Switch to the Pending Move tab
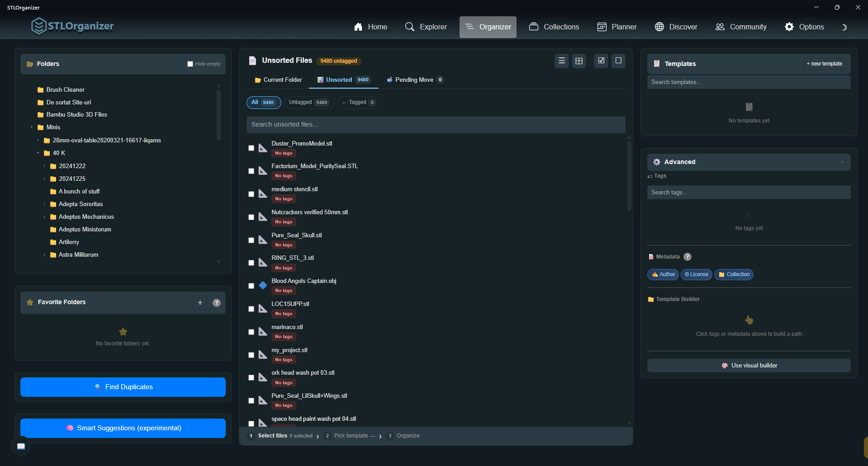Image resolution: width=868 pixels, height=466 pixels. click(415, 80)
